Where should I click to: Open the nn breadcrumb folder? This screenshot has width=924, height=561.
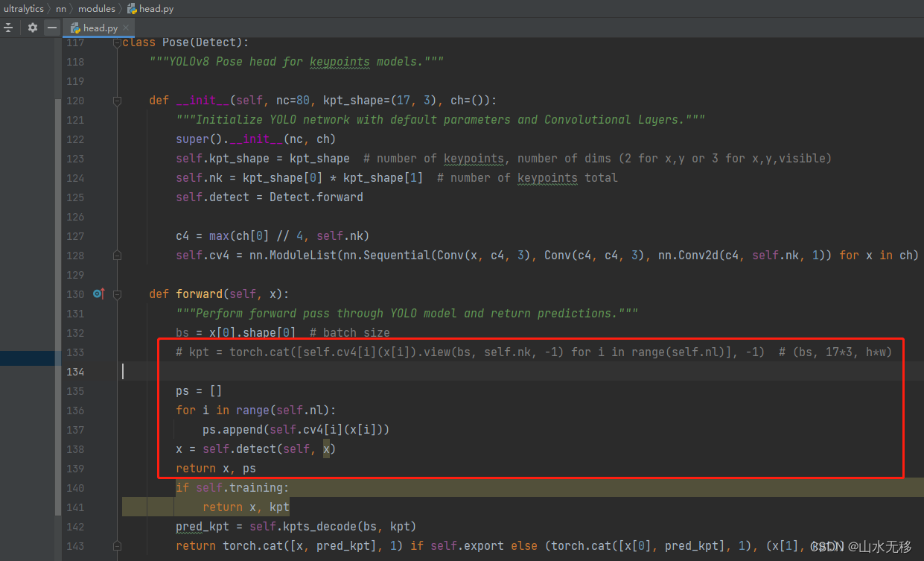[60, 9]
